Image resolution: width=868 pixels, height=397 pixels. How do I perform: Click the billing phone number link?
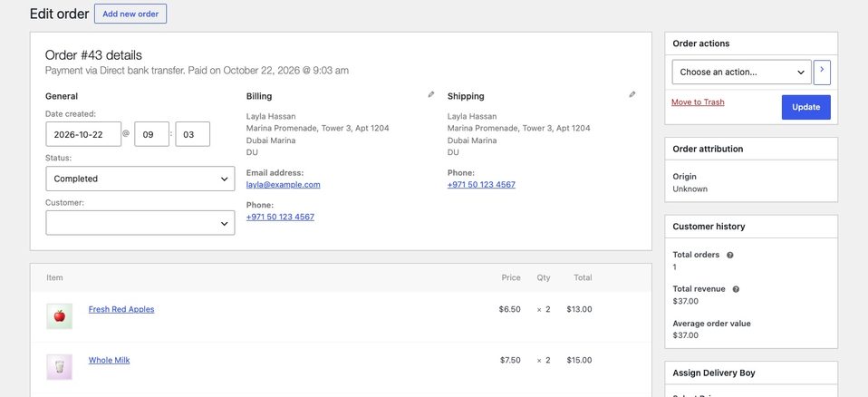coord(280,217)
